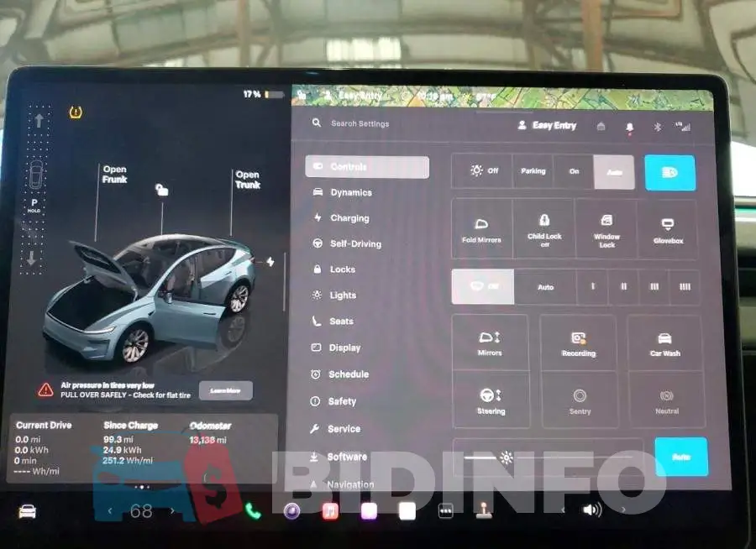Turn wipers Off

click(x=483, y=286)
